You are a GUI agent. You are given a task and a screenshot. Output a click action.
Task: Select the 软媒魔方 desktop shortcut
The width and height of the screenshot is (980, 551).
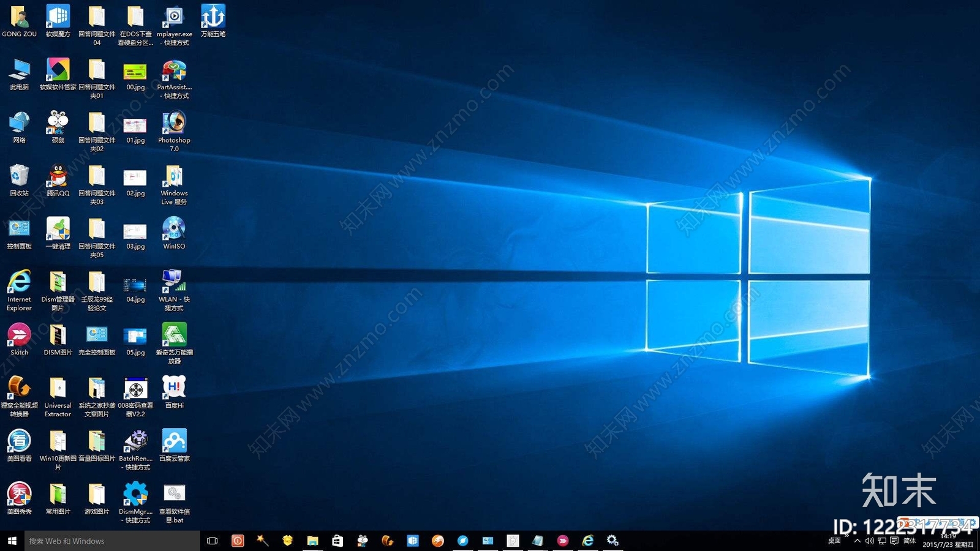[x=58, y=21]
